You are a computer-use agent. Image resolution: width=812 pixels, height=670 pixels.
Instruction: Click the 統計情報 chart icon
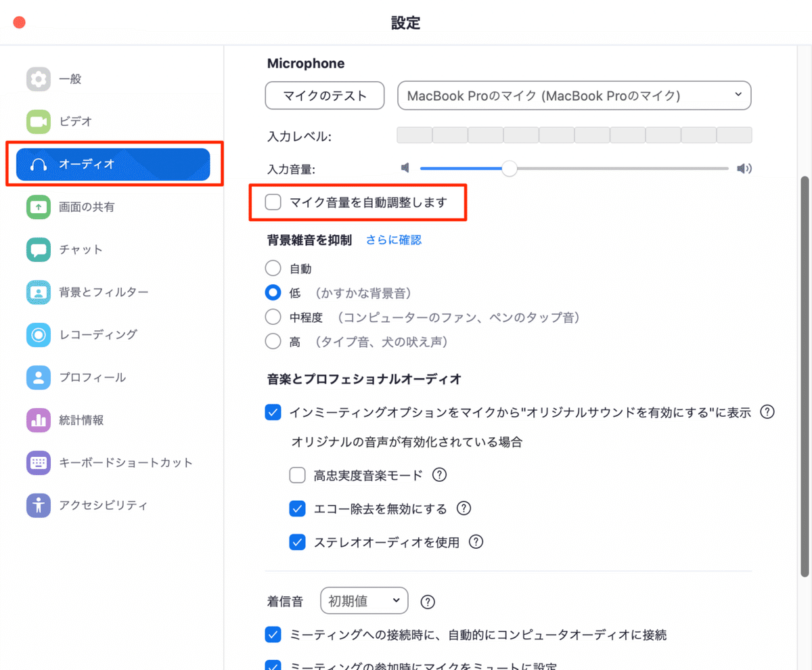tap(39, 420)
